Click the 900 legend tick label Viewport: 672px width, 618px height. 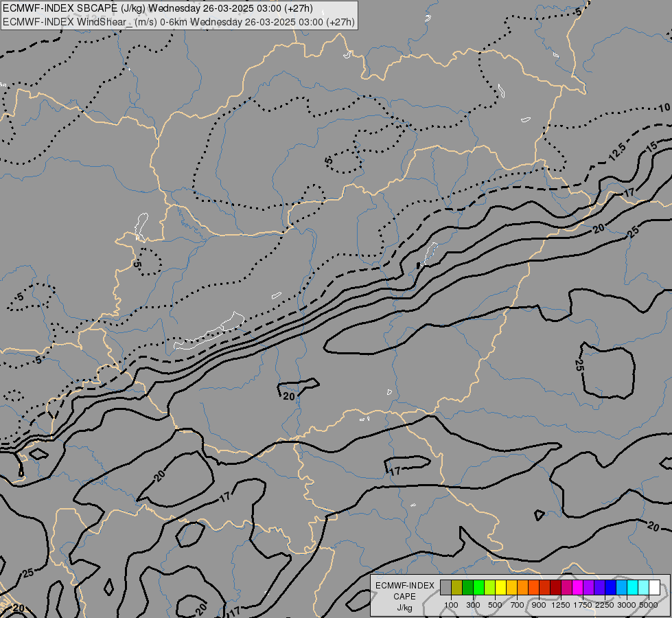tap(539, 605)
